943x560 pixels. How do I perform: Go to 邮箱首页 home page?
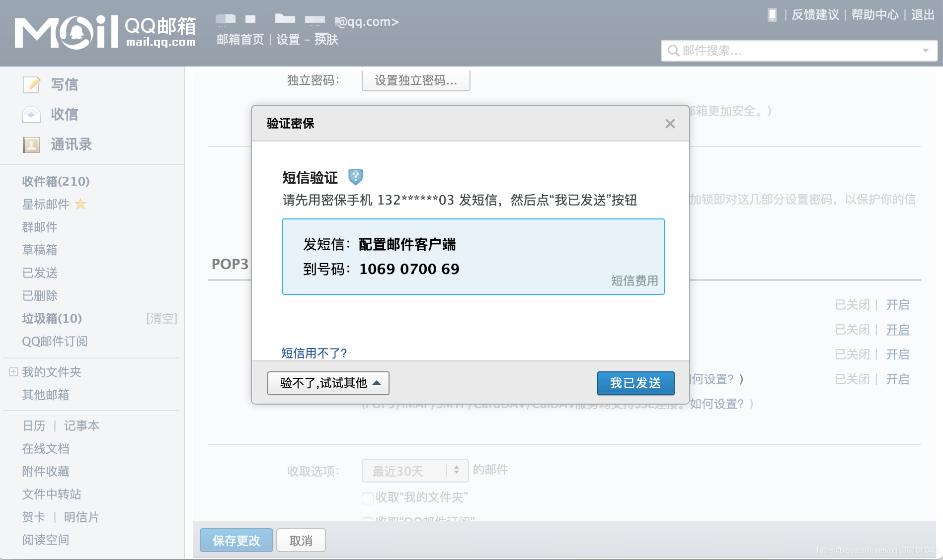point(239,39)
